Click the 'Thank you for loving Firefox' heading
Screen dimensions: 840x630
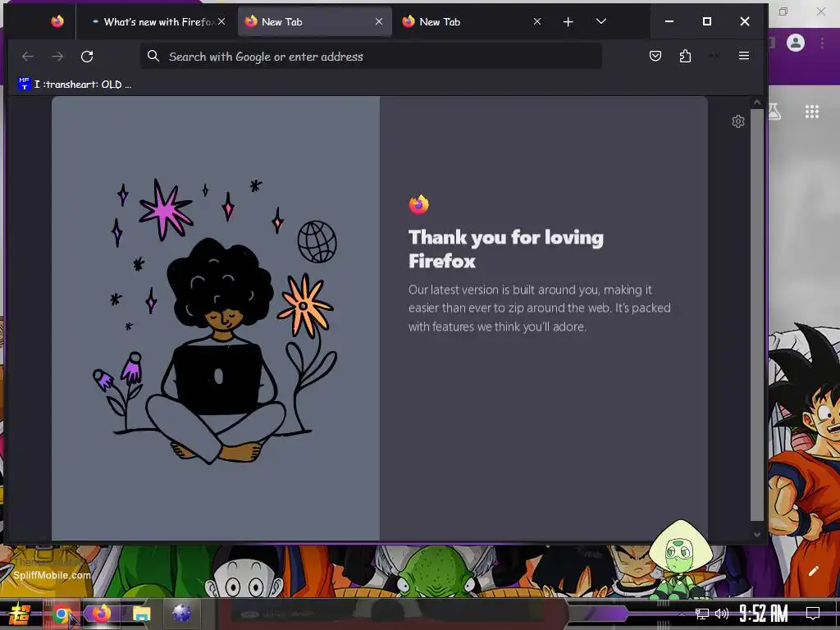click(505, 249)
